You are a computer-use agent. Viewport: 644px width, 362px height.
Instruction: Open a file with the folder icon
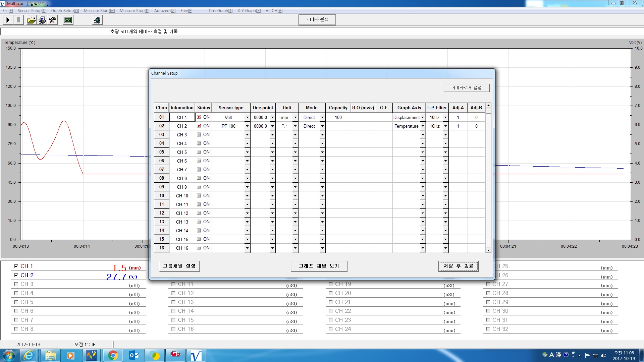click(x=32, y=20)
